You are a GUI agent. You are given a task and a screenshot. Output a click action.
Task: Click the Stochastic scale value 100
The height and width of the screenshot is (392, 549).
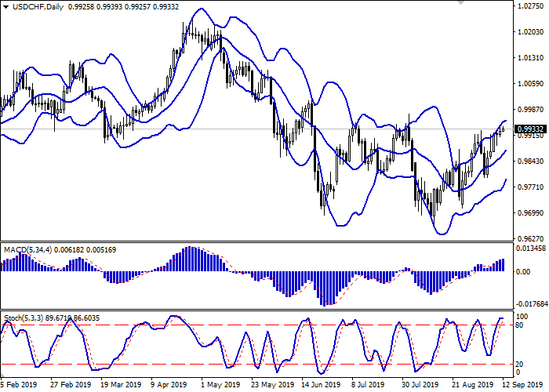[x=522, y=317]
